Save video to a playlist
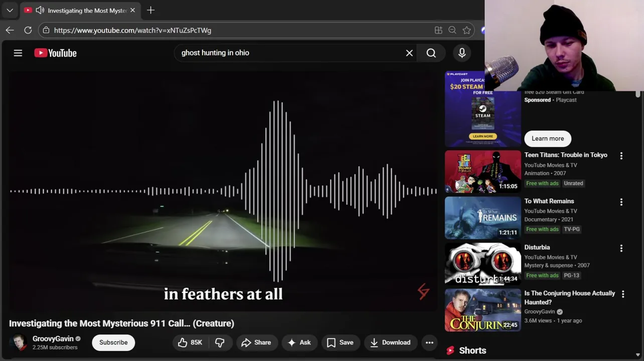This screenshot has height=361, width=644. point(340,342)
